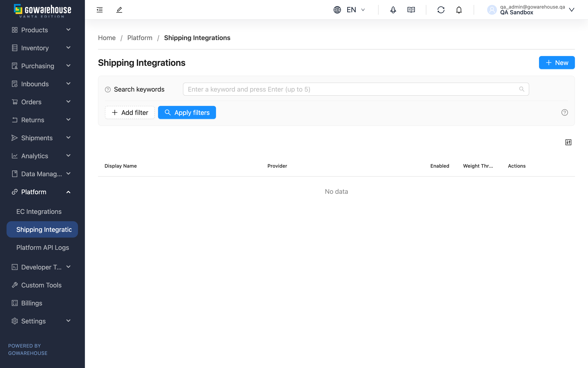
Task: Click the Orders cart icon
Action: 14,102
